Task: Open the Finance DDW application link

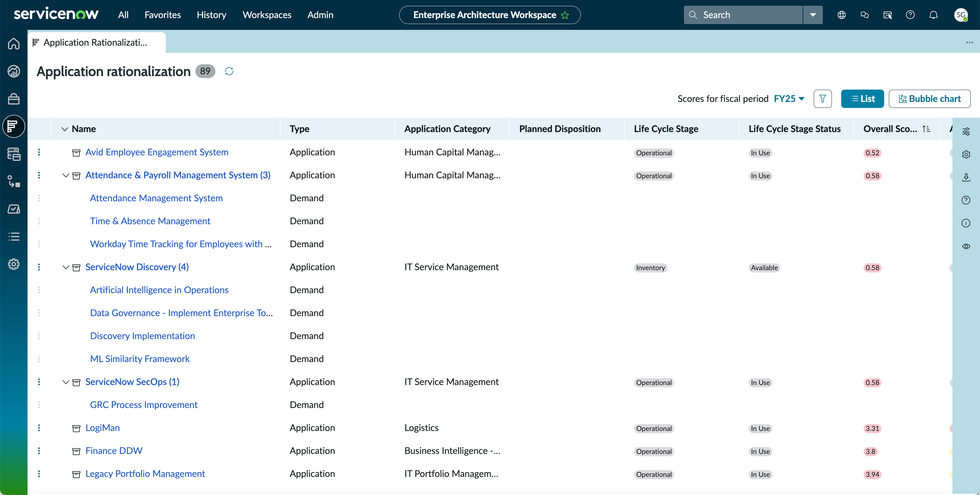Action: [x=114, y=450]
